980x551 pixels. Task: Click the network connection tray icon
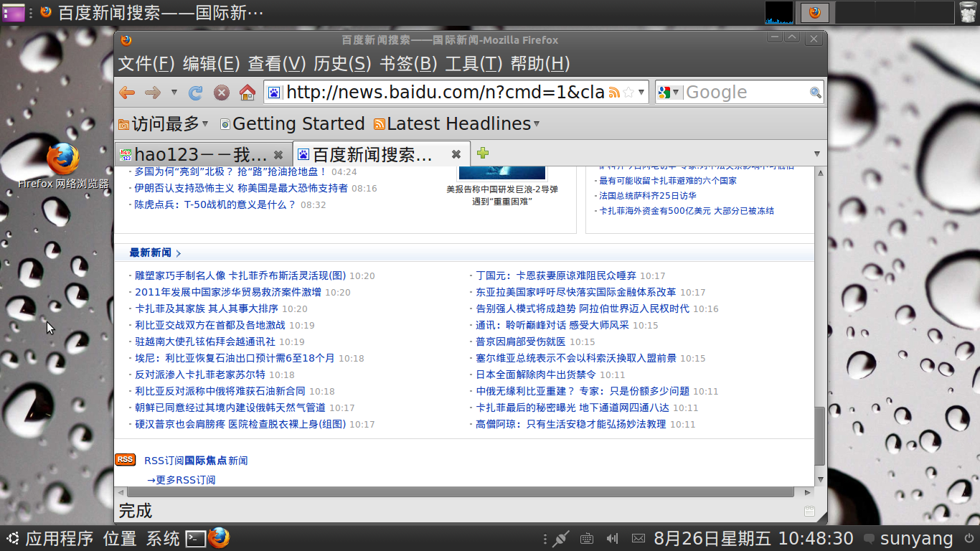[x=560, y=538]
